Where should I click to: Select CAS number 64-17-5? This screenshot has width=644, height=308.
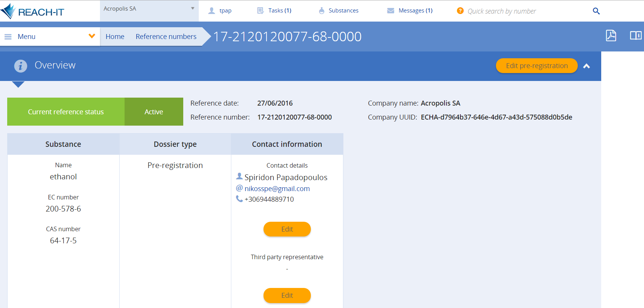tap(63, 241)
